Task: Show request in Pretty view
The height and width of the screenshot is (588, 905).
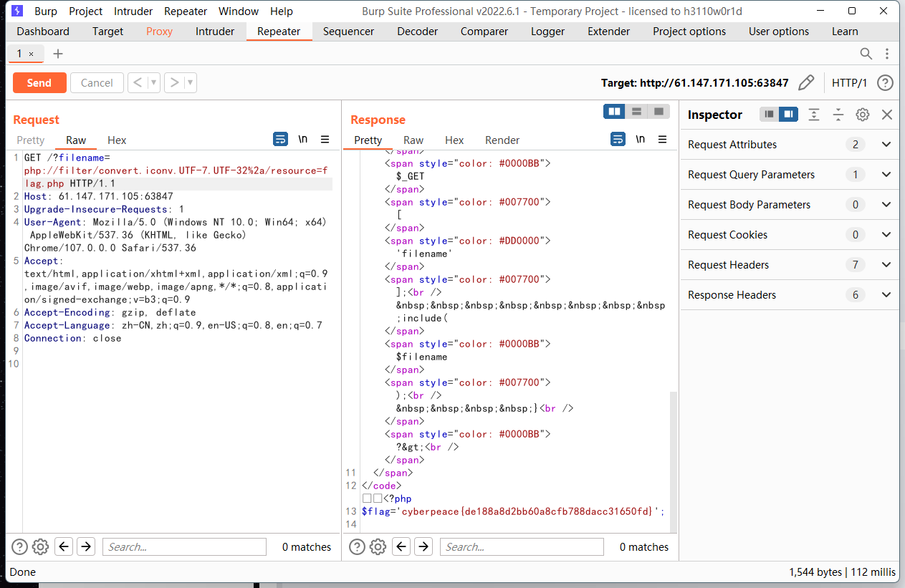Action: tap(31, 140)
